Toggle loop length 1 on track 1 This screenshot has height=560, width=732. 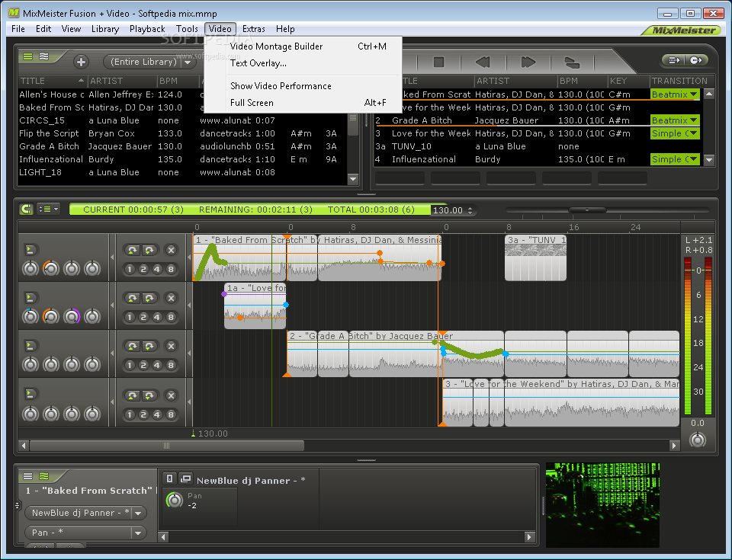[130, 269]
